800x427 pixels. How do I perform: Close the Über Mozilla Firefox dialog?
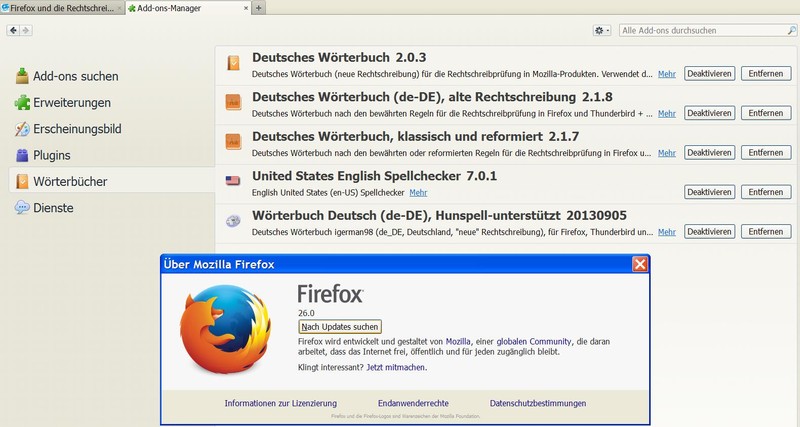639,264
